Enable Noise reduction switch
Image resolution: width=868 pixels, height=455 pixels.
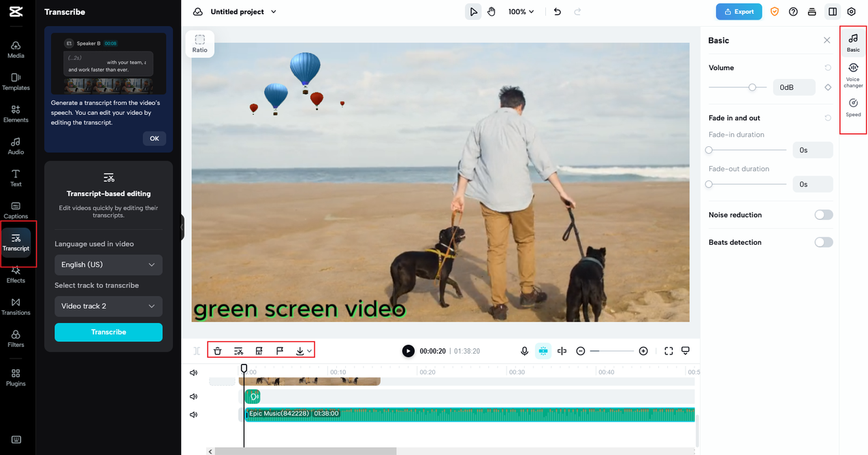(824, 215)
